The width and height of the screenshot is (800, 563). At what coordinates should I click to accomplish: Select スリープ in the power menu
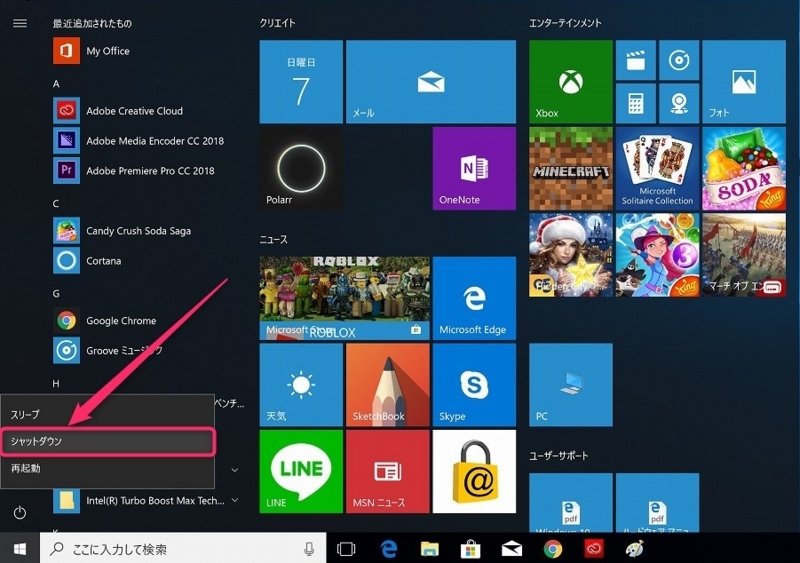click(107, 414)
